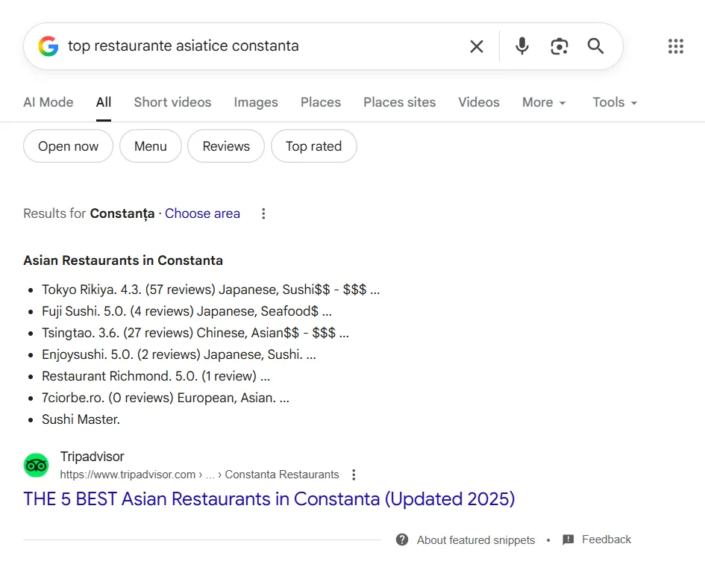This screenshot has height=588, width=705.
Task: Click the Tripadvisor site name
Action: 93,457
